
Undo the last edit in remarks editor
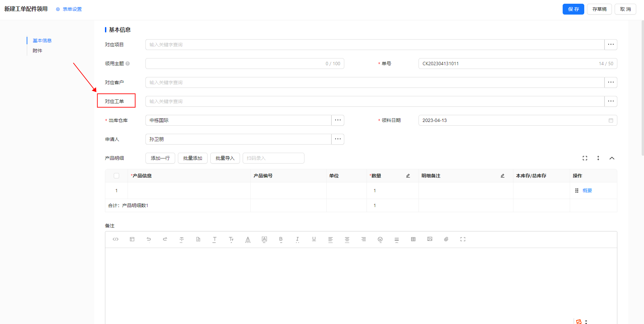[149, 239]
